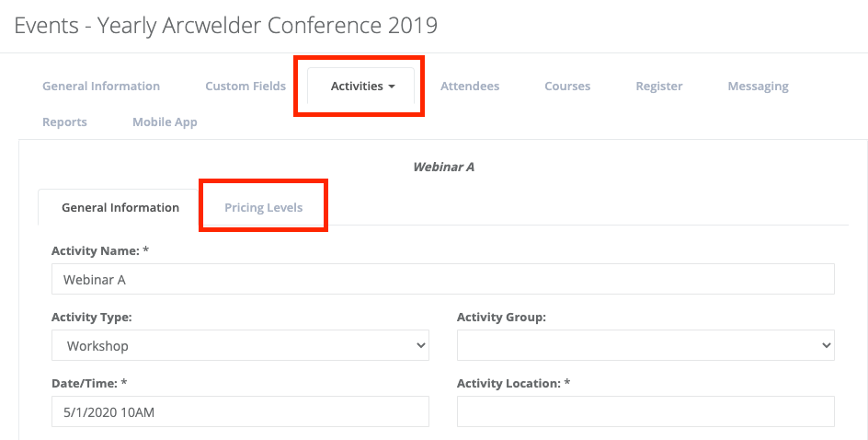Open the Reports tab
This screenshot has height=440, width=868.
64,122
